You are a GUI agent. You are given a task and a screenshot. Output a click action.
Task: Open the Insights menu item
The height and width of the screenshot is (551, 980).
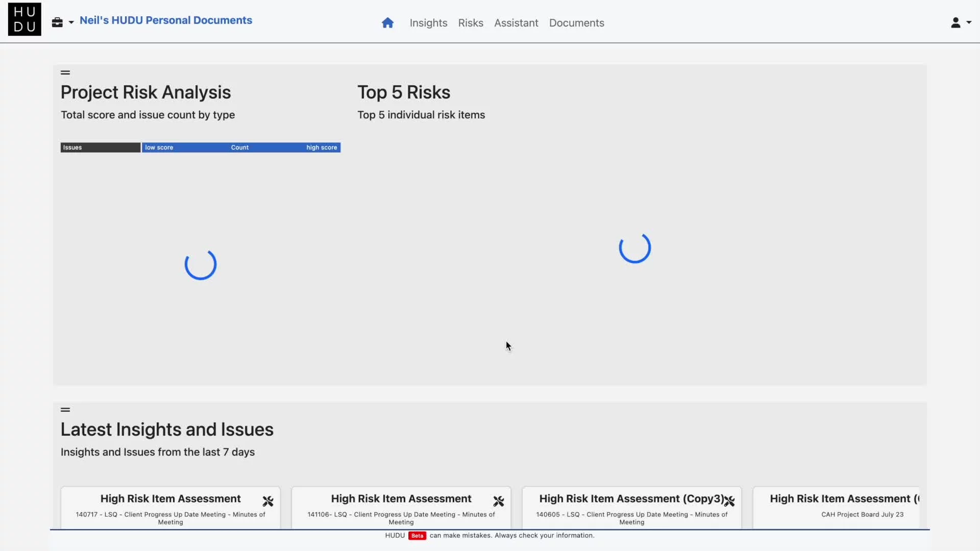tap(428, 23)
